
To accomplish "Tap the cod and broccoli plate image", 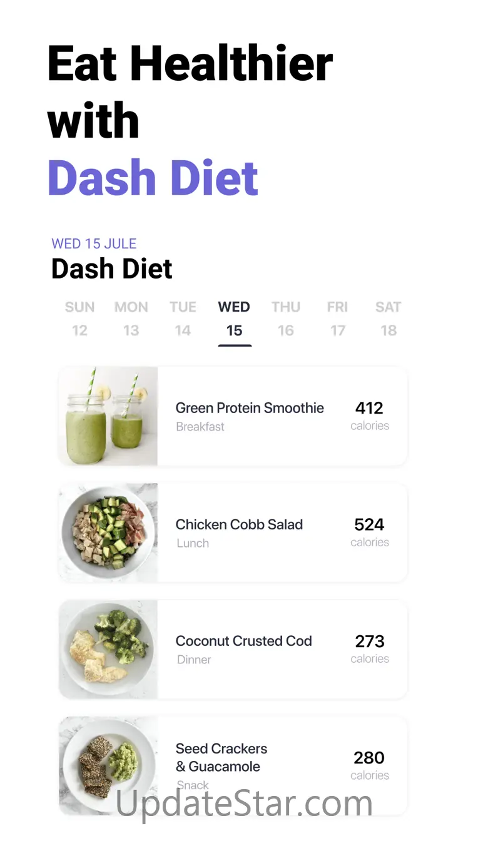I will [x=108, y=649].
